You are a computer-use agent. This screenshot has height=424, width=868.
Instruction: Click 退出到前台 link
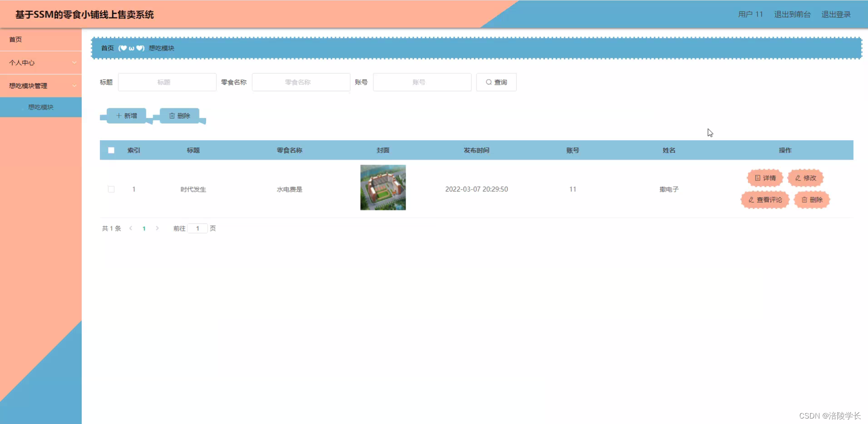pos(792,14)
